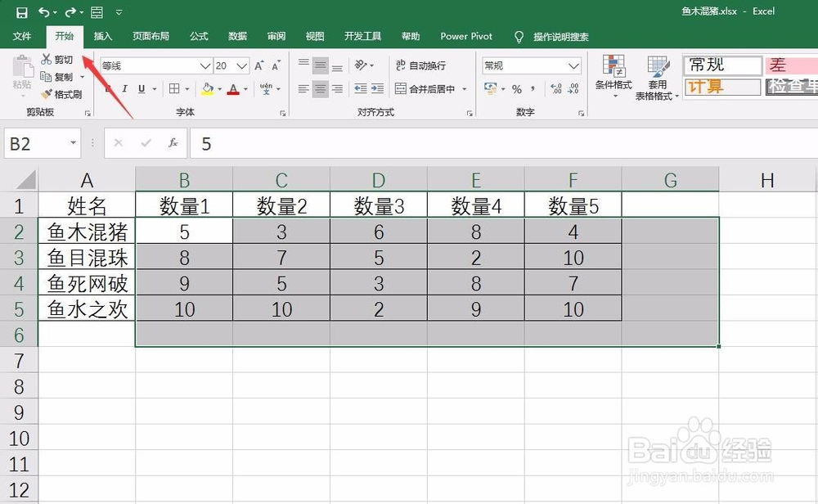Apply the yellow fill color bucket
The image size is (818, 504).
point(207,88)
